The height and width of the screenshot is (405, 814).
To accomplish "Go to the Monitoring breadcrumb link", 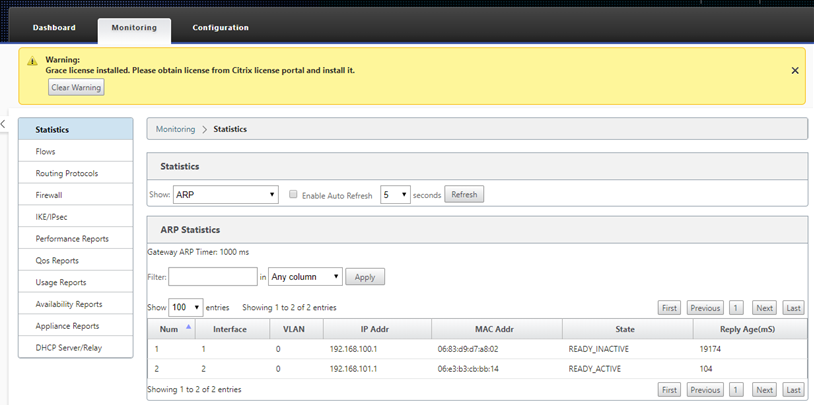I will click(x=175, y=129).
